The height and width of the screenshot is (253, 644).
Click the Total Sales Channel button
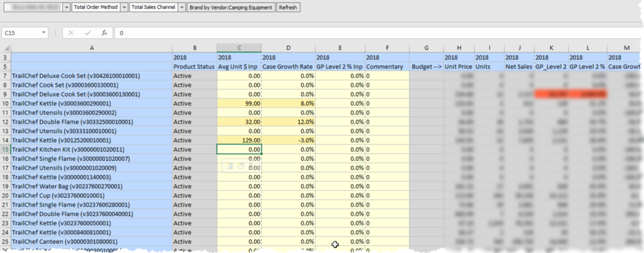click(154, 8)
